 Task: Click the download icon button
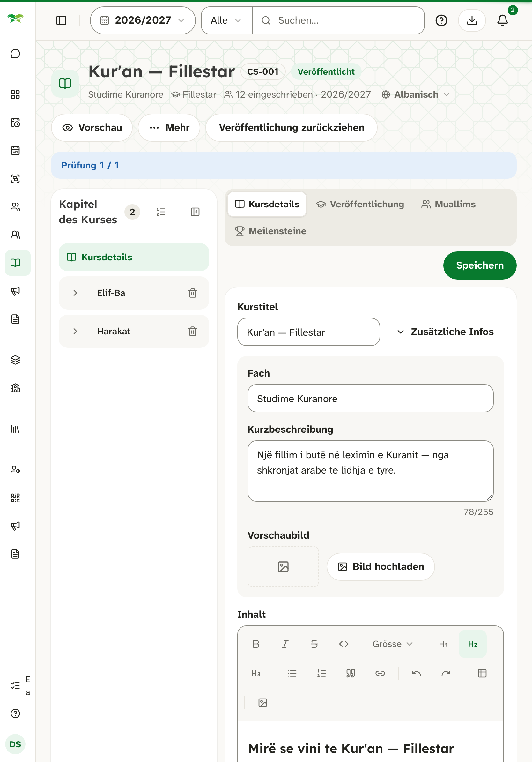click(x=472, y=20)
